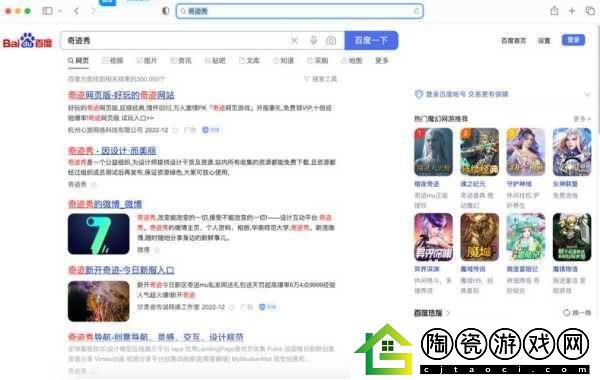The image size is (600, 380).
Task: Click blue 保障 badge under first result
Action: pos(211,130)
